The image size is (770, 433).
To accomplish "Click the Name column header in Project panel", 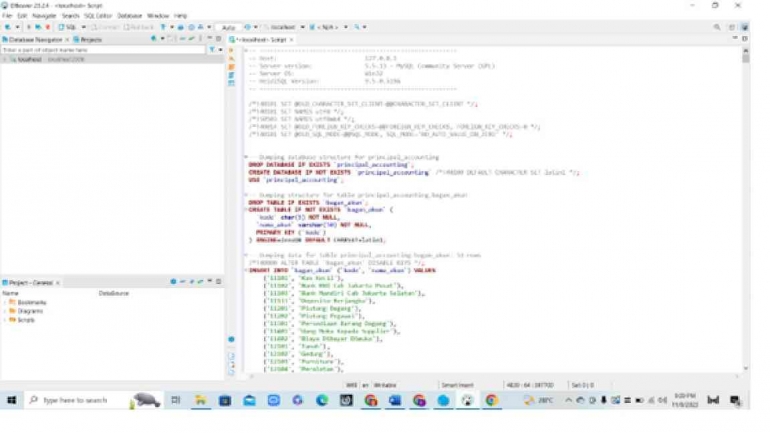I will pyautogui.click(x=10, y=293).
